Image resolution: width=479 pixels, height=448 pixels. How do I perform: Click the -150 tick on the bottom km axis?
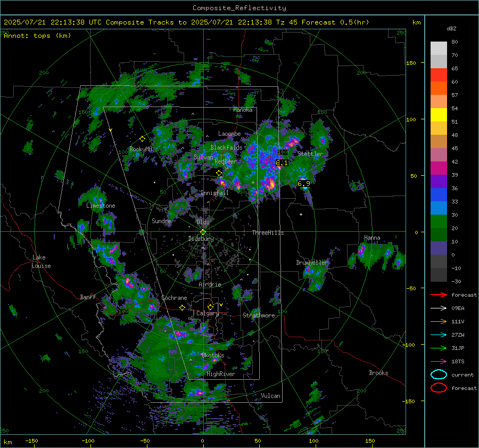pyautogui.click(x=31, y=441)
